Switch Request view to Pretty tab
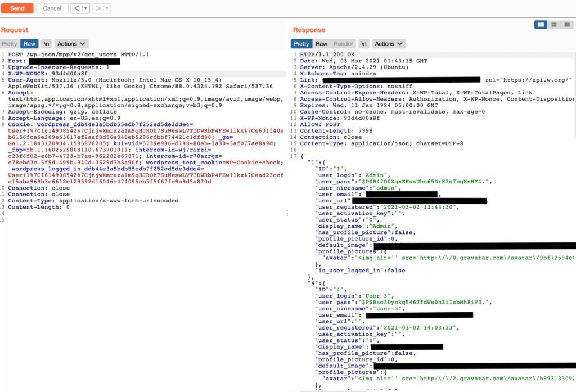The height and width of the screenshot is (392, 576). (x=10, y=44)
